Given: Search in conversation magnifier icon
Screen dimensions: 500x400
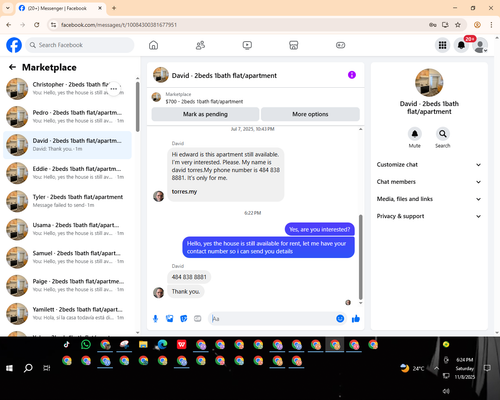Looking at the screenshot, I should (443, 134).
